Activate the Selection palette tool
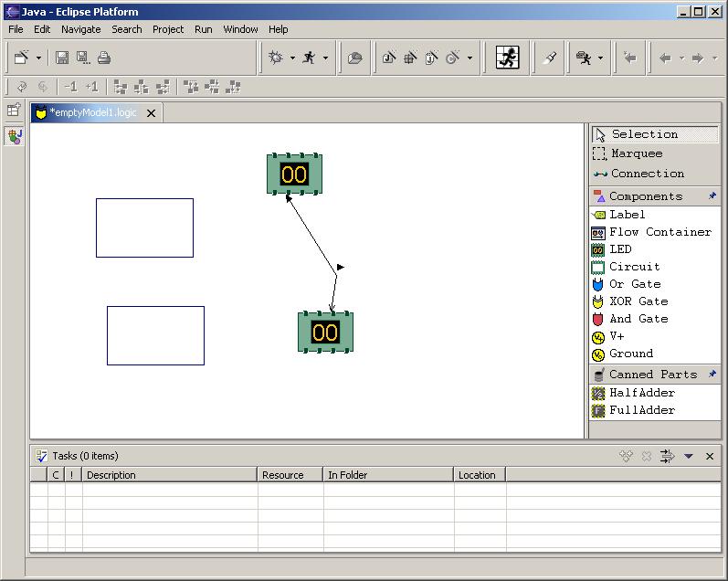The height and width of the screenshot is (581, 728). click(655, 134)
